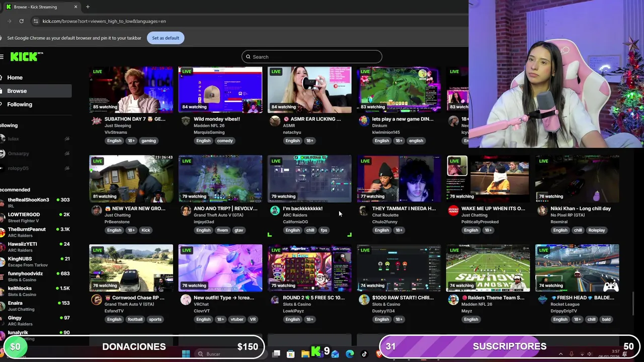
Task: Launch Microsoft Store from taskbar
Action: click(x=290, y=354)
